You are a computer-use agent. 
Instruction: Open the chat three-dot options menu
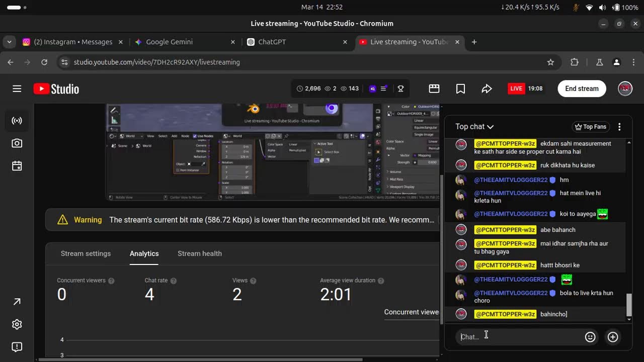pos(619,127)
